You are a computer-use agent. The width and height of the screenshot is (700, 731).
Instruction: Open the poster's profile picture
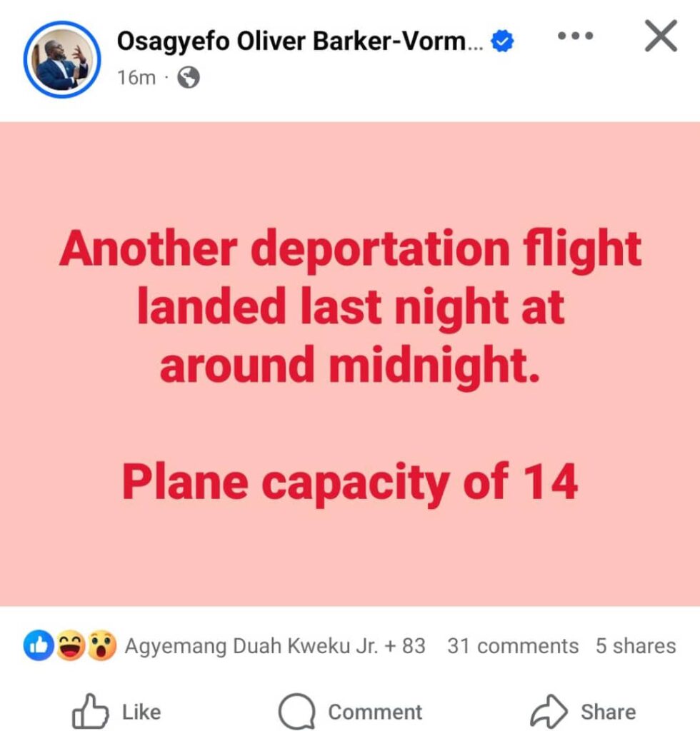tap(61, 59)
